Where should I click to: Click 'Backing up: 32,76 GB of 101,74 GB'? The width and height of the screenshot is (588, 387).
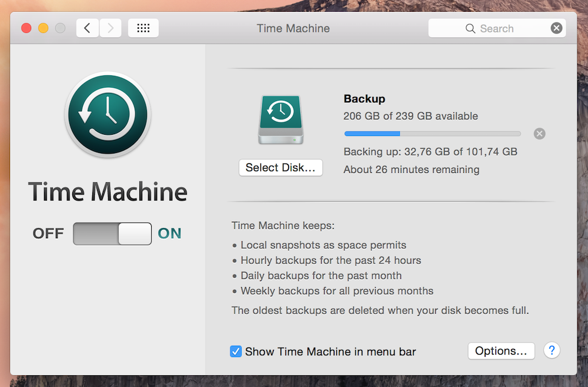430,152
